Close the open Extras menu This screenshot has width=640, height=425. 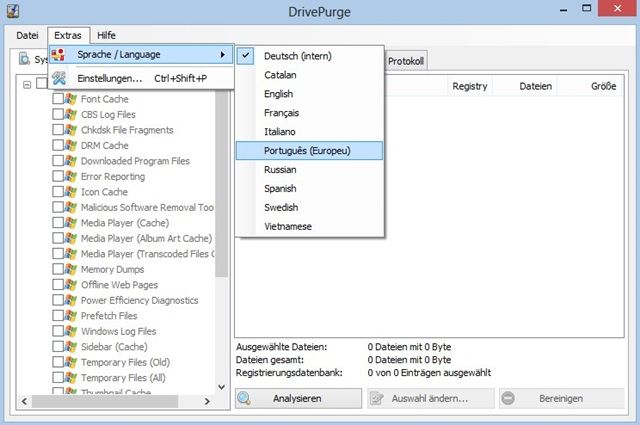pos(67,36)
